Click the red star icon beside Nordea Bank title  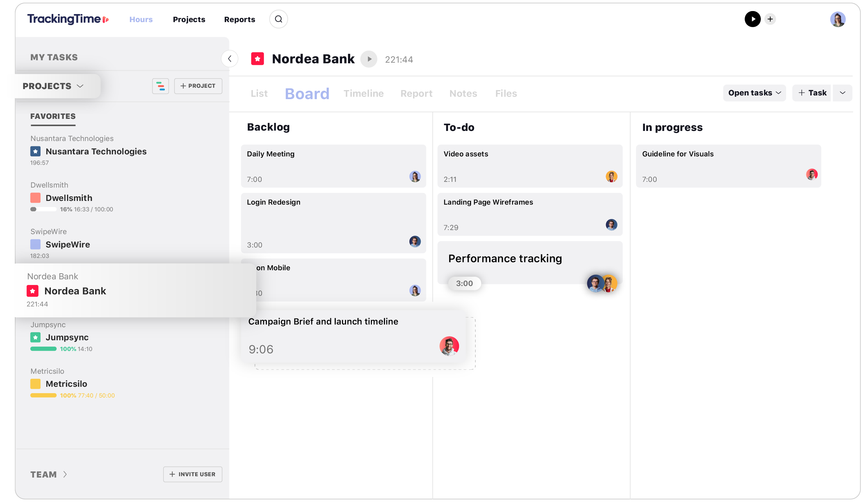point(257,59)
